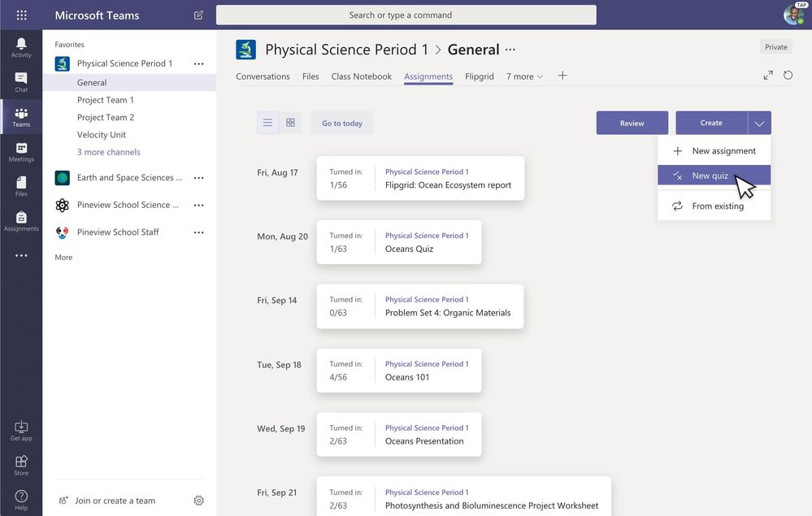The height and width of the screenshot is (516, 812).
Task: Click the search or command box
Action: (406, 15)
